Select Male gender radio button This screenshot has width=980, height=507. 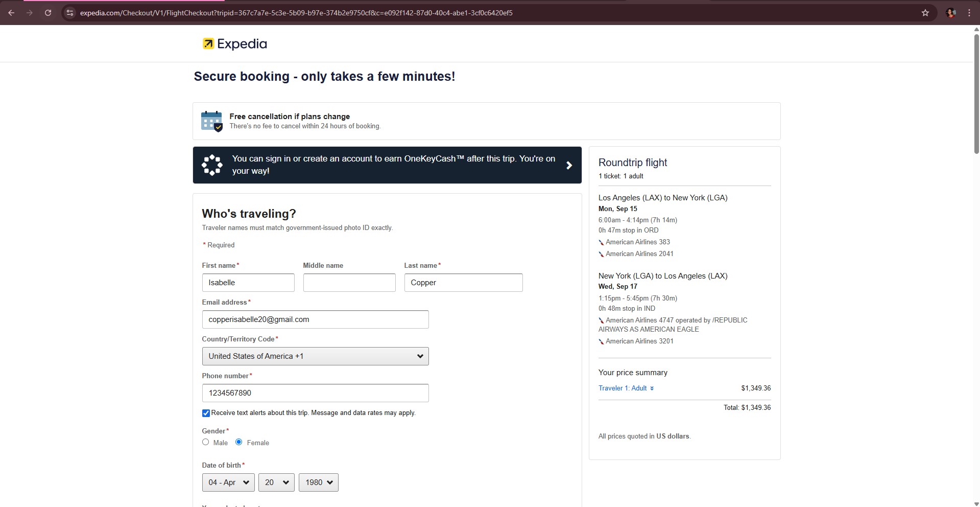pos(205,442)
